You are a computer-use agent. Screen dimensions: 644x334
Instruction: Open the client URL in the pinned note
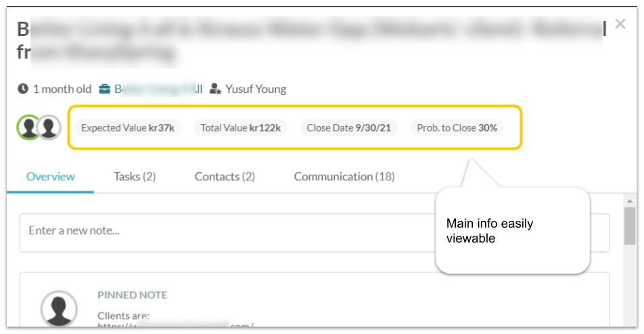[176, 327]
